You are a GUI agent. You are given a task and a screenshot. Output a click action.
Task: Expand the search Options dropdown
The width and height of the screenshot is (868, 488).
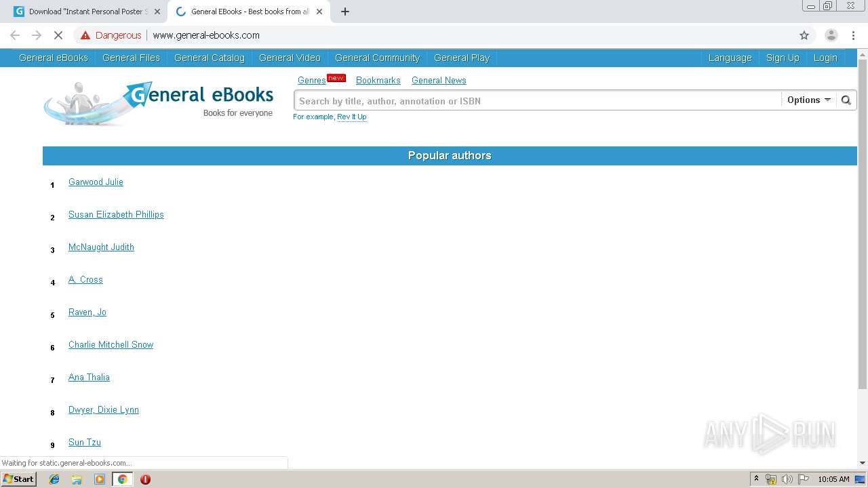pyautogui.click(x=808, y=100)
